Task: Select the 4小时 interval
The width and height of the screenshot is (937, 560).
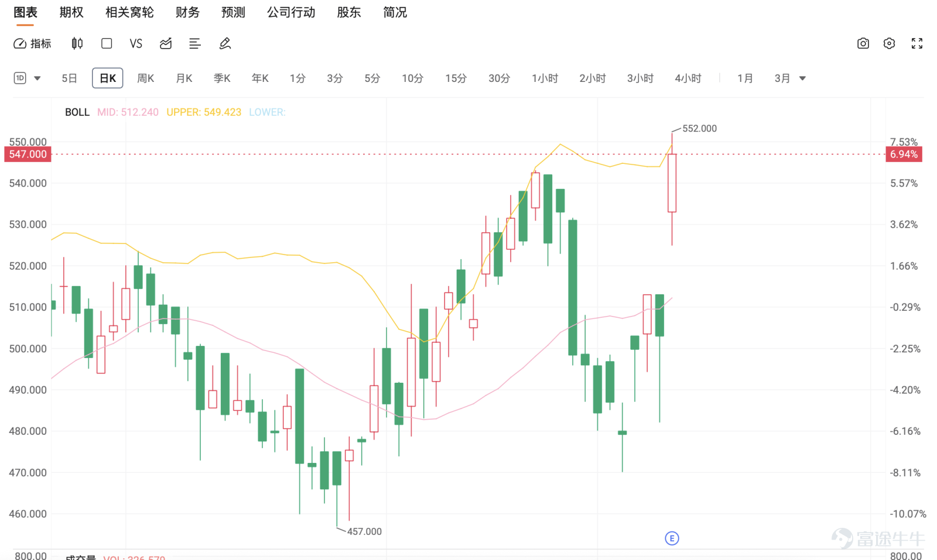Action: [688, 78]
